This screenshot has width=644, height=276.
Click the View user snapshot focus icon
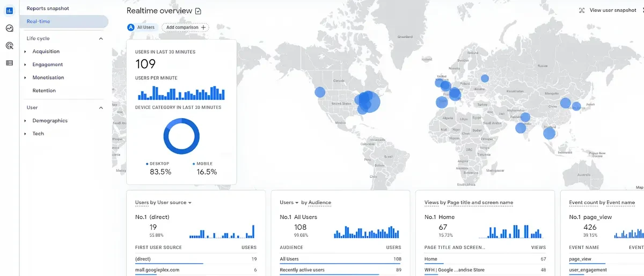click(582, 11)
